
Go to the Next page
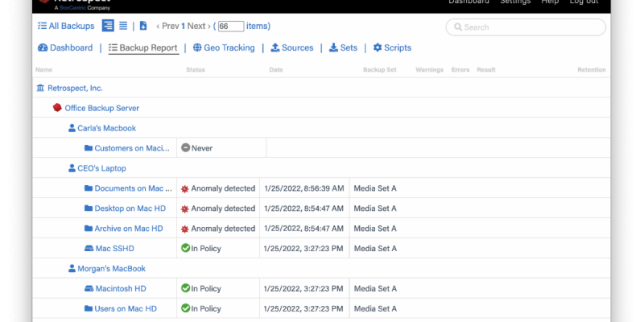(x=199, y=26)
